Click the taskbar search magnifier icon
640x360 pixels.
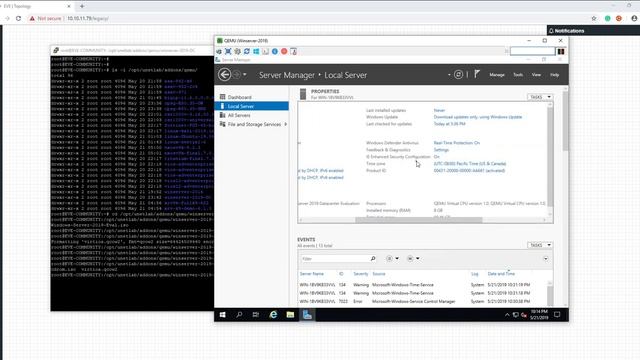click(x=239, y=315)
